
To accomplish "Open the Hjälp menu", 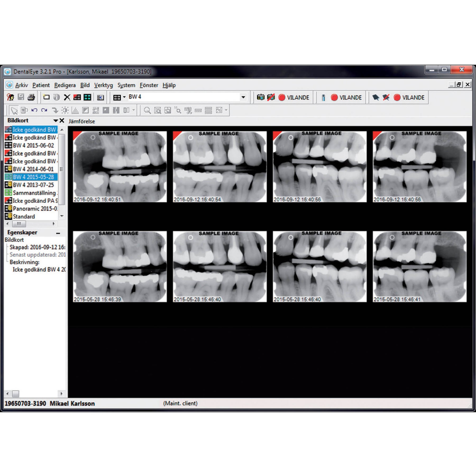I will (x=169, y=85).
